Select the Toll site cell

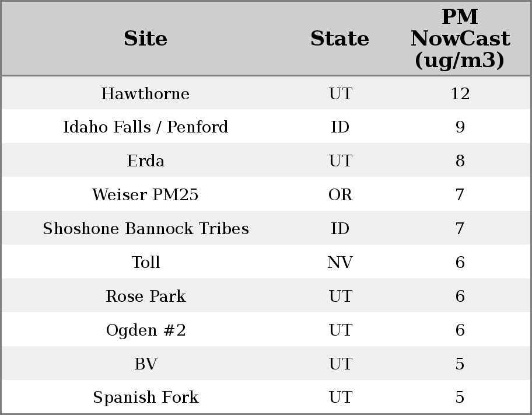tap(145, 263)
